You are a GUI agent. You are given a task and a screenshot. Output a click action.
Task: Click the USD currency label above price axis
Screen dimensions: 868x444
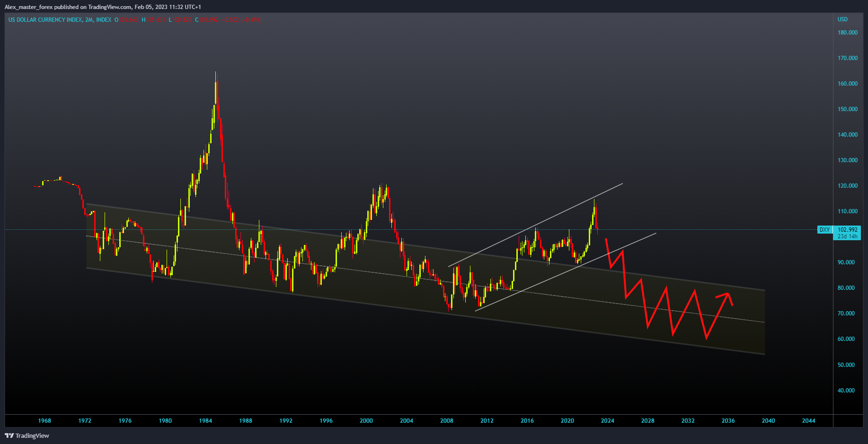pyautogui.click(x=842, y=19)
